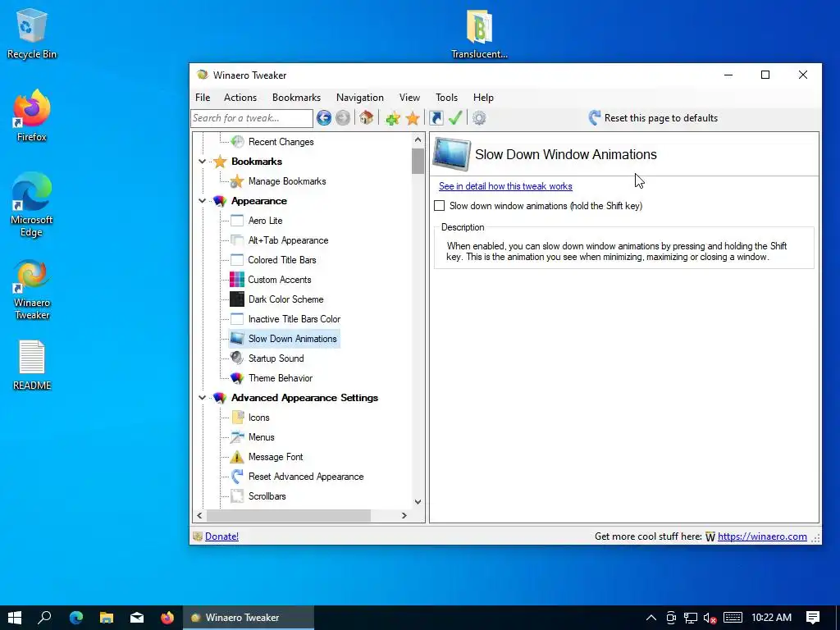Open Microsoft Edge desktop shortcut
Image resolution: width=840 pixels, height=630 pixels.
32,204
